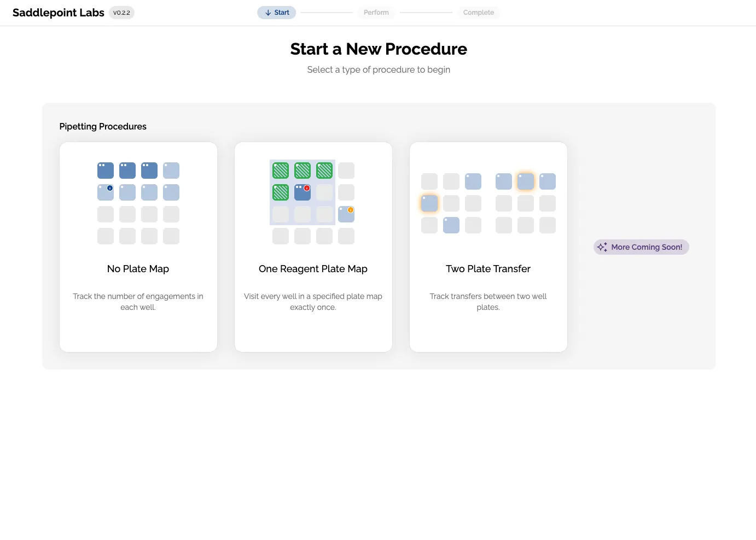Open the No Plate Map procedure card
Viewport: 756px width, 540px height.
tap(138, 247)
